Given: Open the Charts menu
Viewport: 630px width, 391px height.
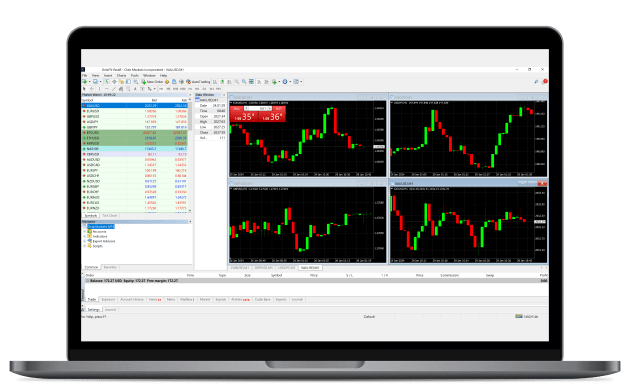Looking at the screenshot, I should (x=121, y=76).
